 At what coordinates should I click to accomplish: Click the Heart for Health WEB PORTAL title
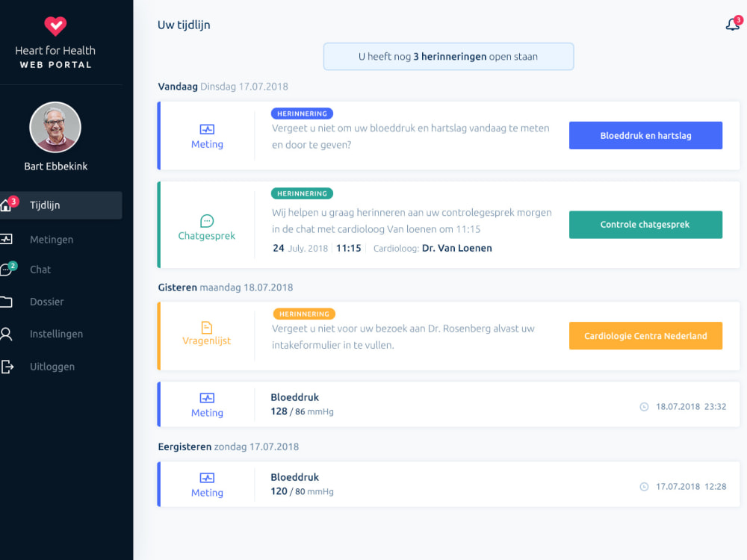(x=55, y=57)
